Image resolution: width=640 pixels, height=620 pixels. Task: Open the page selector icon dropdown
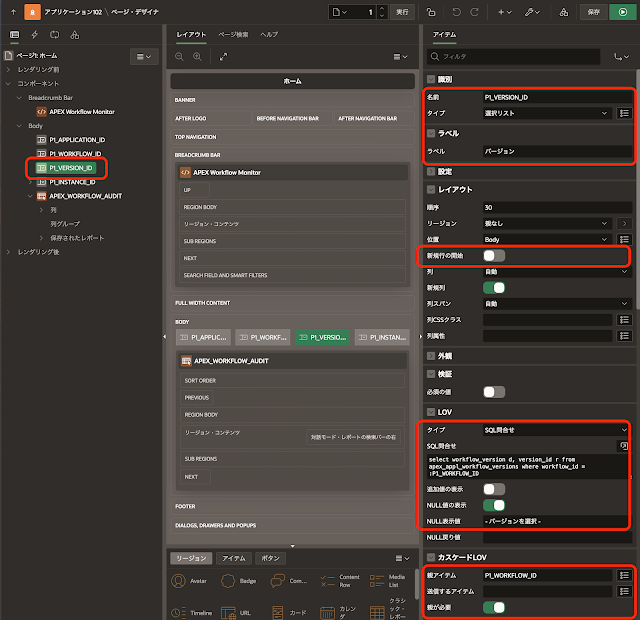click(340, 12)
